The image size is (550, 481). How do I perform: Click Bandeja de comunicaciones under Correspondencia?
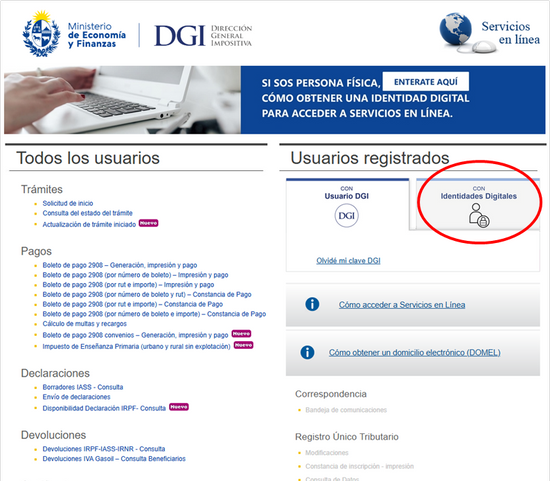pyautogui.click(x=346, y=410)
